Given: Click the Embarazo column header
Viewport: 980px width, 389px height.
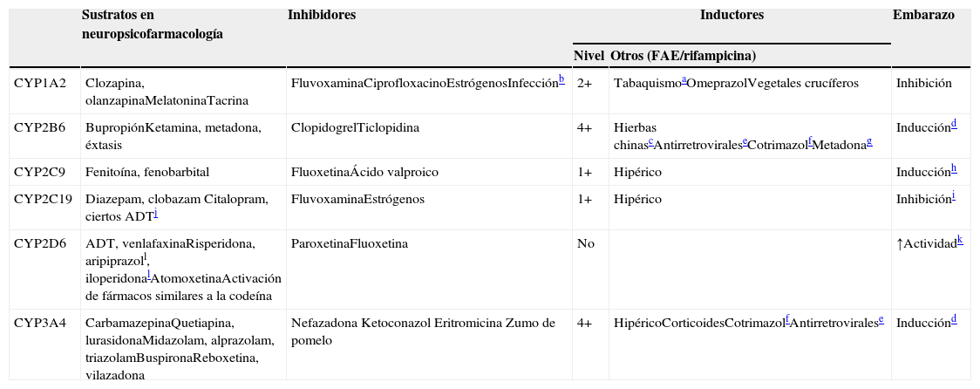Looking at the screenshot, I should pos(923,16).
